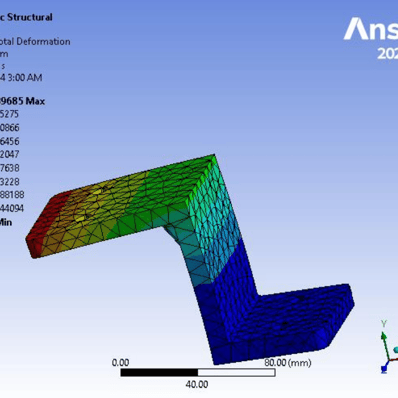Click the blue Z axis on orientation triad
This screenshot has height=398, width=398.
tap(384, 368)
